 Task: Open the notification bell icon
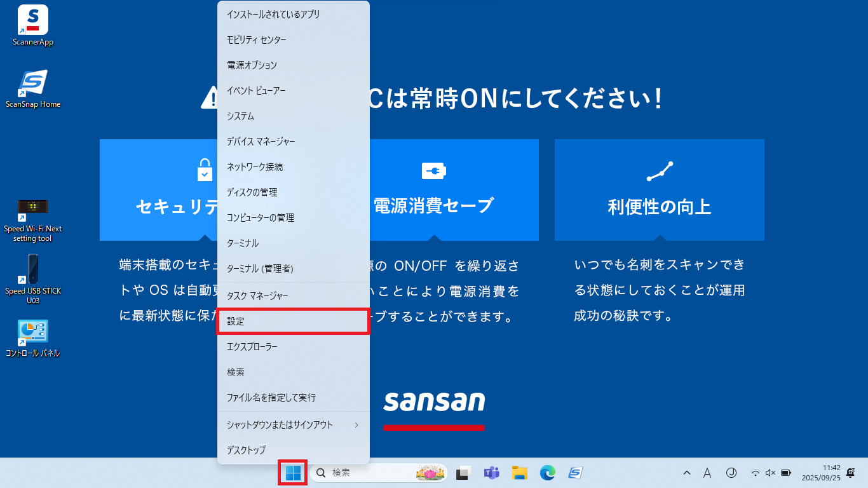pyautogui.click(x=850, y=473)
